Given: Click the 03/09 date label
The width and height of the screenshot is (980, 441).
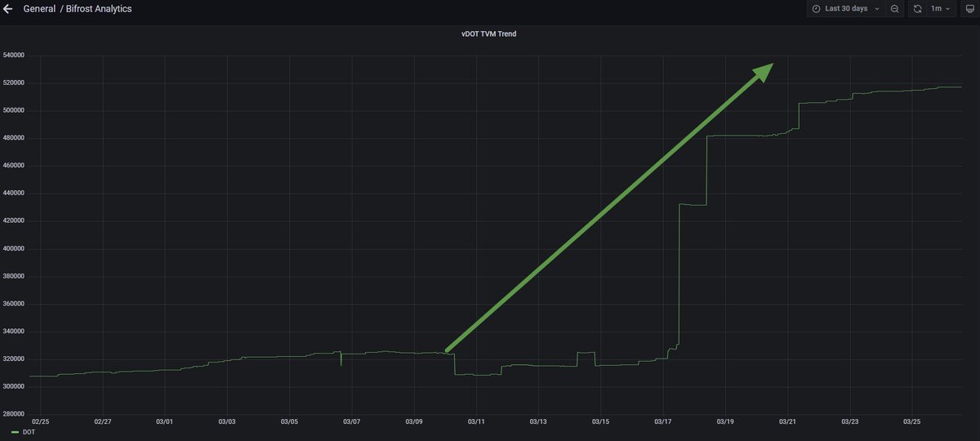Looking at the screenshot, I should pyautogui.click(x=413, y=421).
